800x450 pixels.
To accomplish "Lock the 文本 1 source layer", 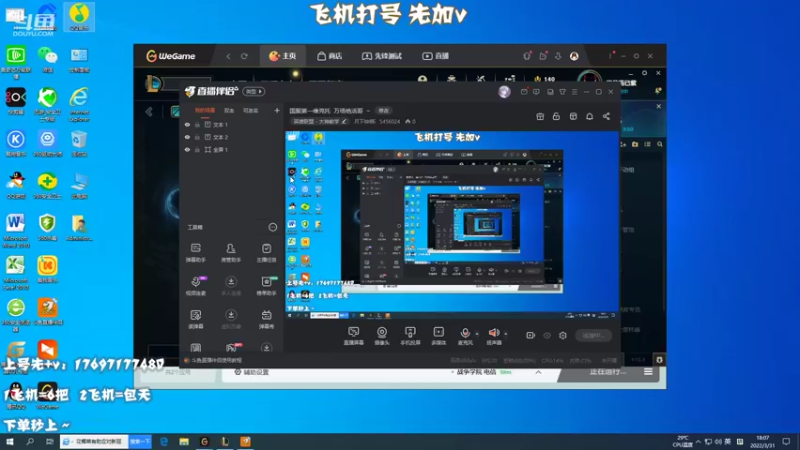I will tap(197, 124).
